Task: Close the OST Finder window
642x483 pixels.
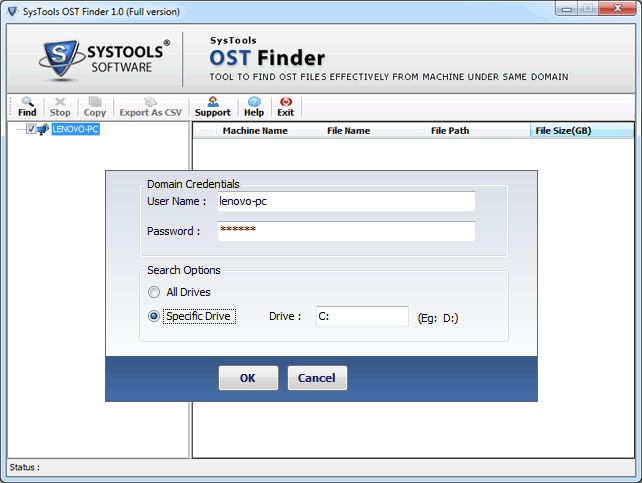Action: point(617,9)
